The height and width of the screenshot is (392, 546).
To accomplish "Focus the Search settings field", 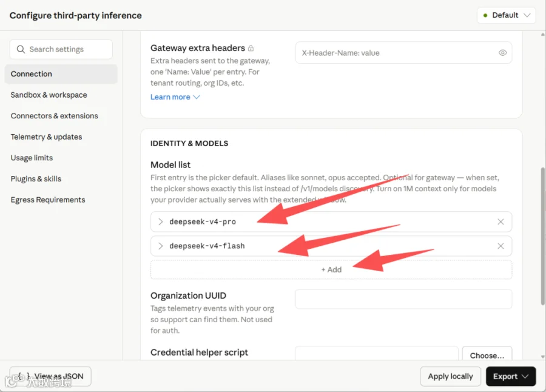I will (61, 49).
